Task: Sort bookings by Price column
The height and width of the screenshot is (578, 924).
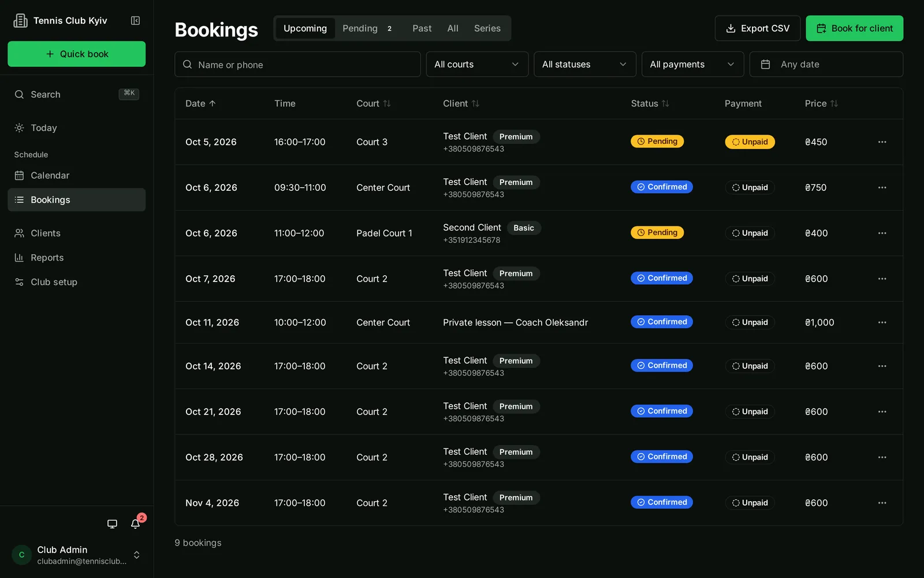Action: coord(821,103)
